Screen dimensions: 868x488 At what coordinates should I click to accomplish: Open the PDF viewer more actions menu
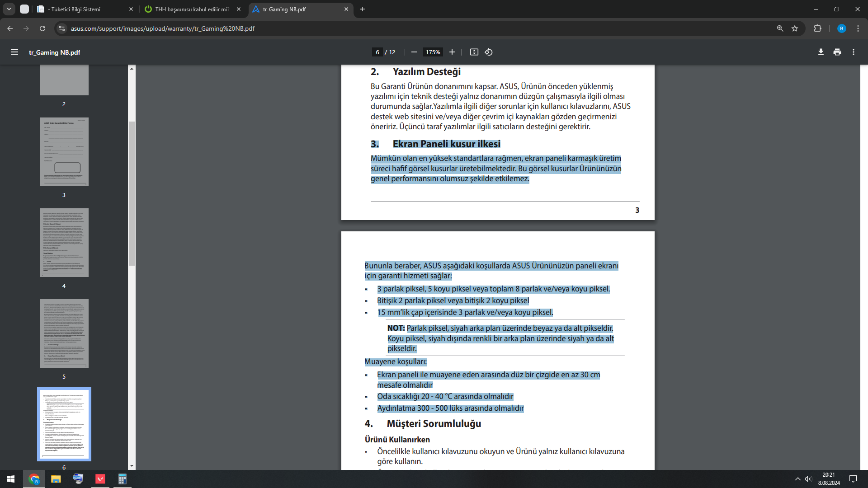(853, 52)
